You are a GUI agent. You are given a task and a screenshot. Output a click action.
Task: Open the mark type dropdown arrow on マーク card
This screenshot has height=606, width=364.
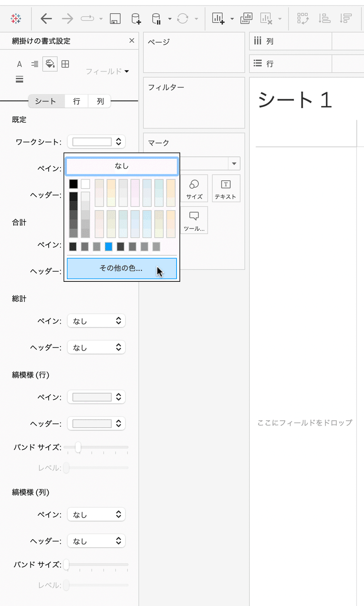[235, 163]
